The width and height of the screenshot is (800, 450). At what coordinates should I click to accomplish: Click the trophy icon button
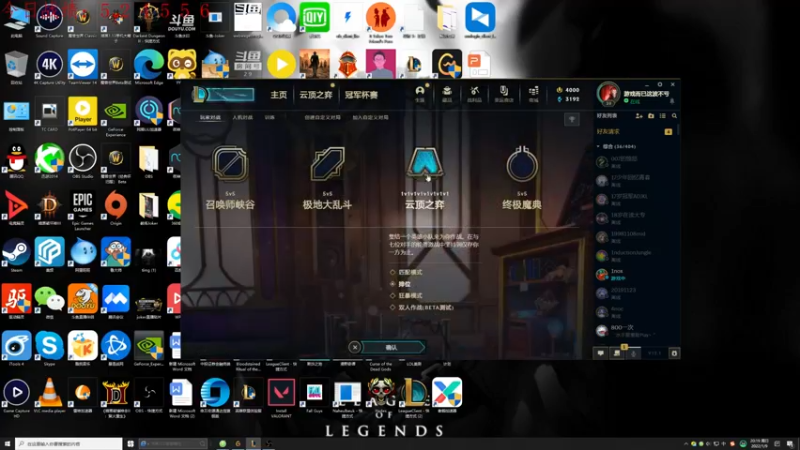point(571,119)
